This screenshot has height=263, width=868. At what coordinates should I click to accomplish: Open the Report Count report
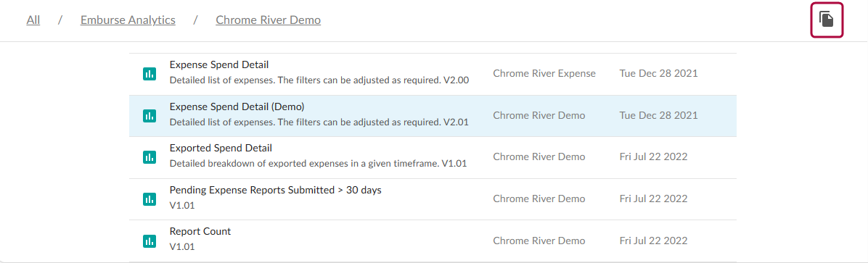coord(200,232)
